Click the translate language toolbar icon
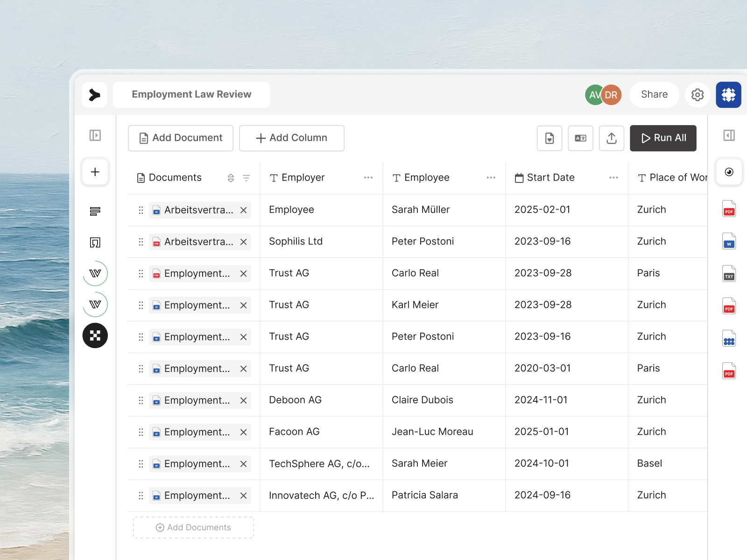The width and height of the screenshot is (747, 560). pyautogui.click(x=580, y=138)
